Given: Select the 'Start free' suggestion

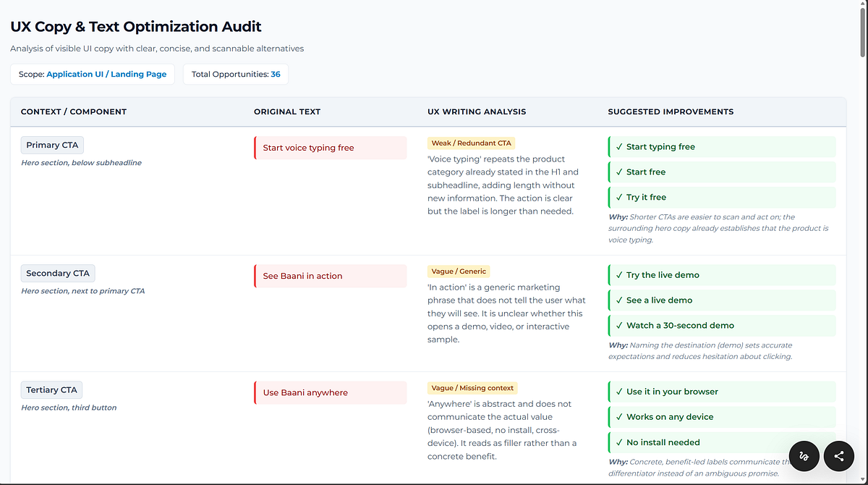Looking at the screenshot, I should pyautogui.click(x=722, y=172).
